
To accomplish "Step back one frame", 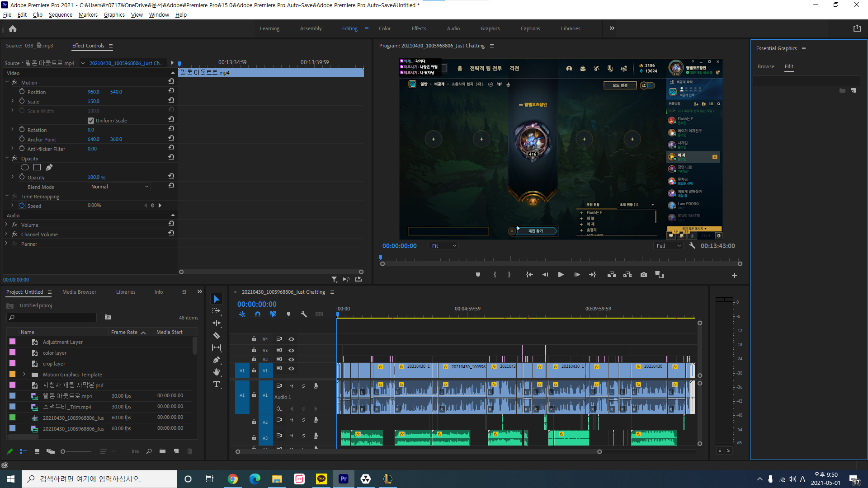I will tap(545, 275).
